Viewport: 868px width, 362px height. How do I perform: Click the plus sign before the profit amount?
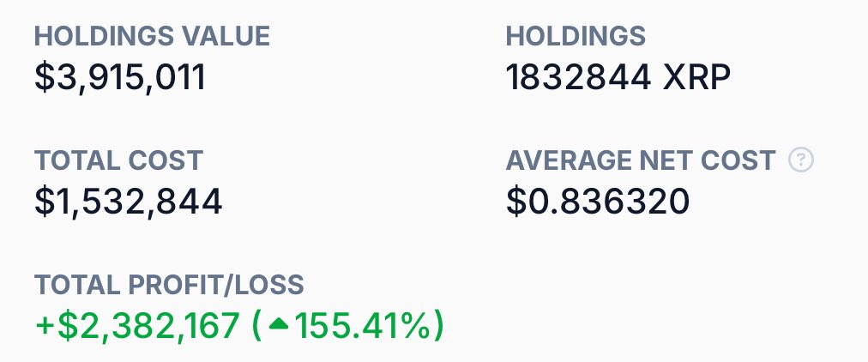point(45,327)
